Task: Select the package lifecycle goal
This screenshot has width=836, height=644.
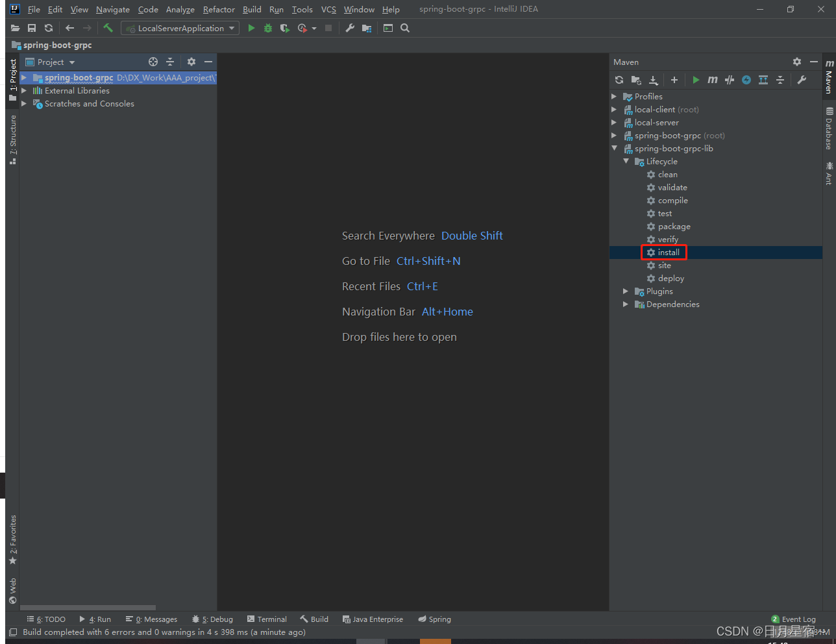Action: [674, 227]
